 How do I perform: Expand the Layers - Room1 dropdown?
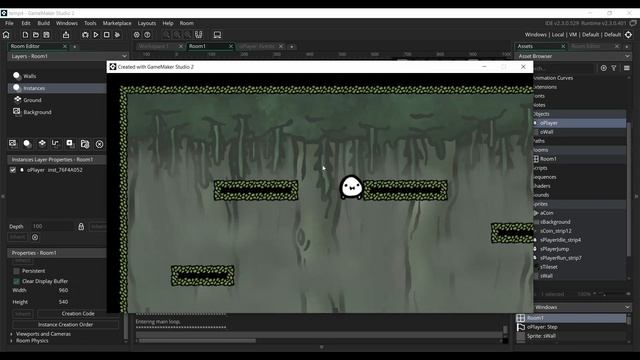[124, 56]
